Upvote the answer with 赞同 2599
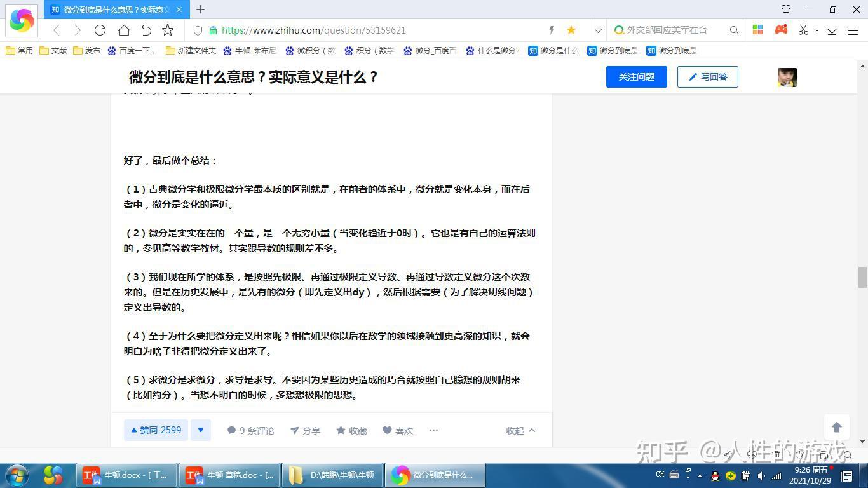Screen dimensions: 868x488 156,430
